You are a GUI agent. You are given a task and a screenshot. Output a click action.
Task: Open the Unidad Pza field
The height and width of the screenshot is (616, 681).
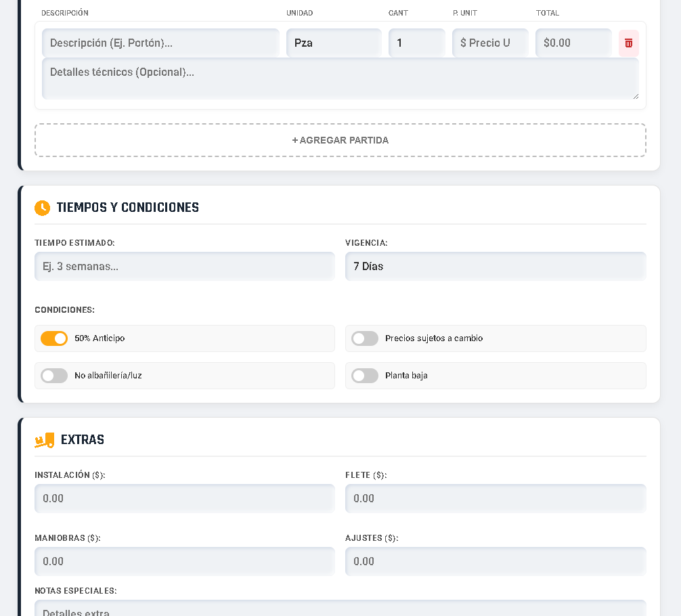334,43
